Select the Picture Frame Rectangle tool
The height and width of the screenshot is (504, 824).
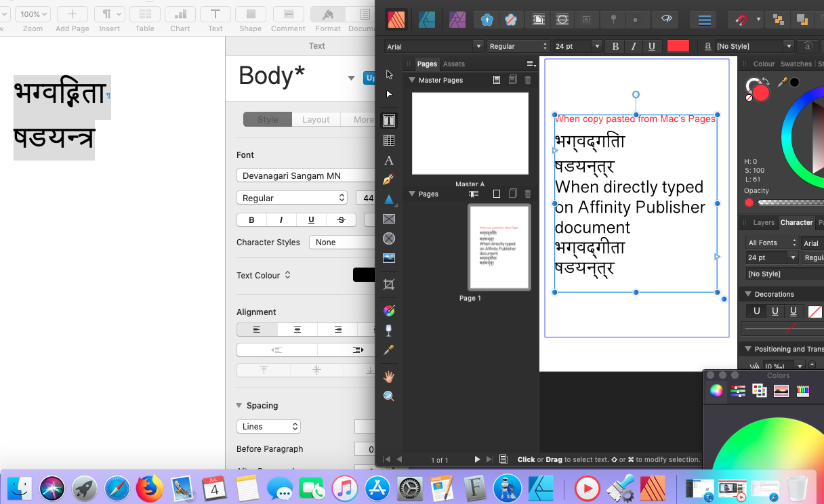click(x=389, y=219)
